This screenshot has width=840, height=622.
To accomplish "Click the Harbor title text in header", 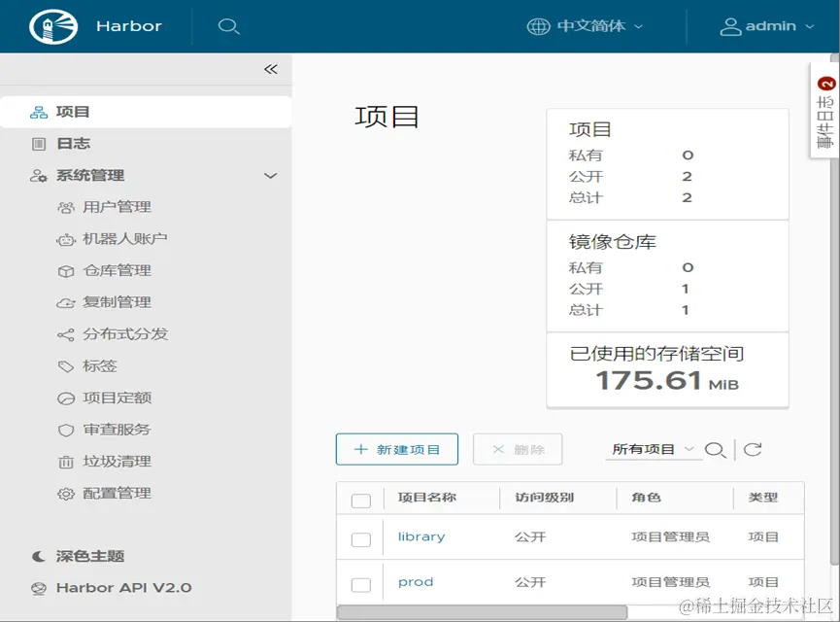I will 129,26.
